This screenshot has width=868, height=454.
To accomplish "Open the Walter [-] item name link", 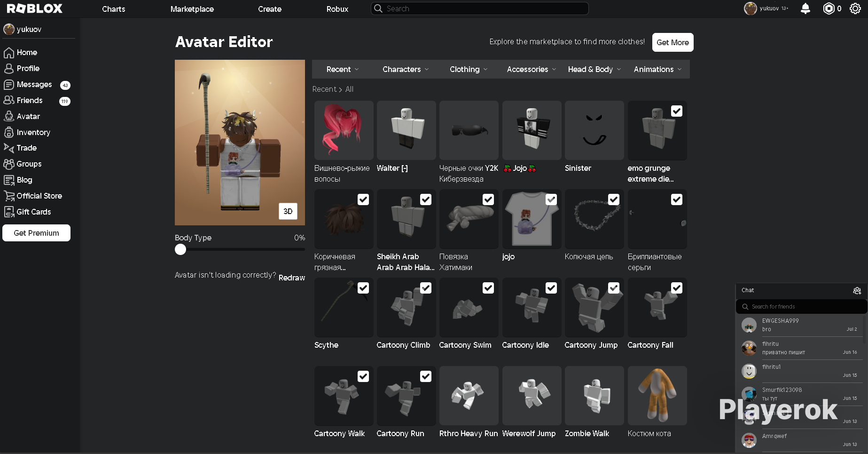I will 392,168.
